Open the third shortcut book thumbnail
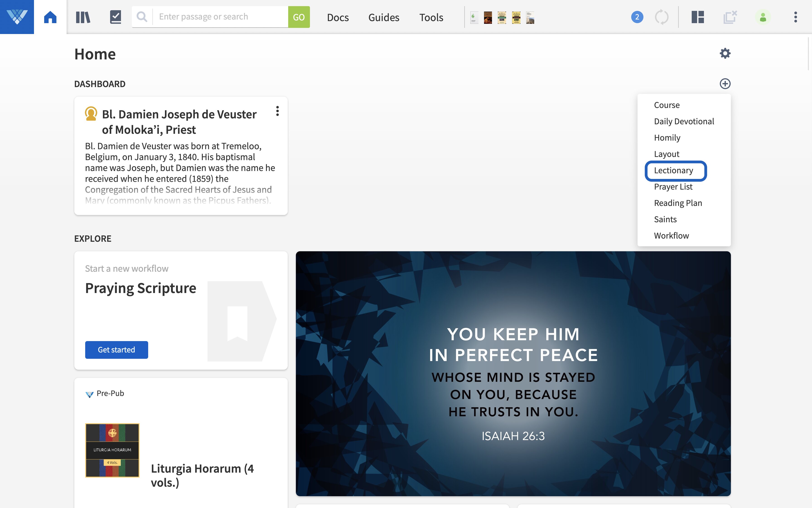812x508 pixels. pos(502,17)
